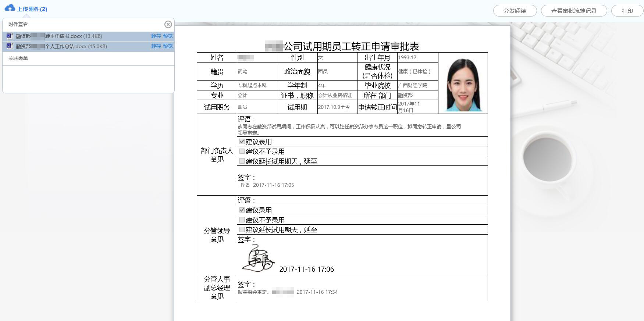Screen dimensions: 644x321
Task: Close the 附件查看 attachment panel
Action: tap(168, 24)
